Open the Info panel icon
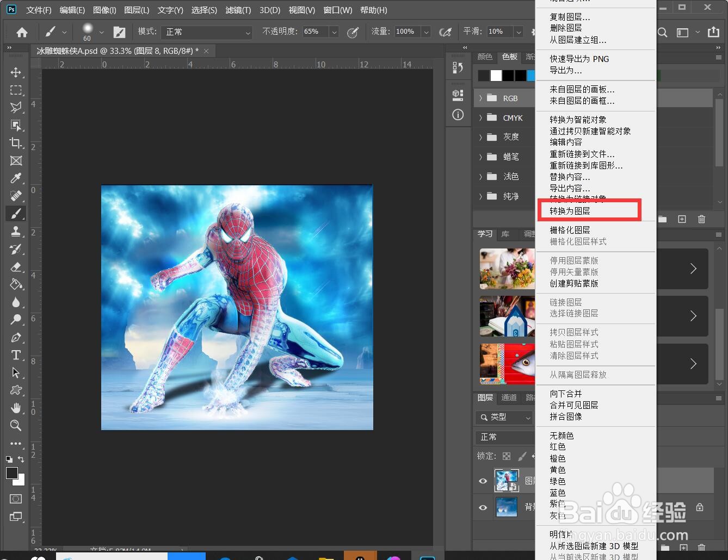Viewport: 728px width, 560px height. pos(458,115)
